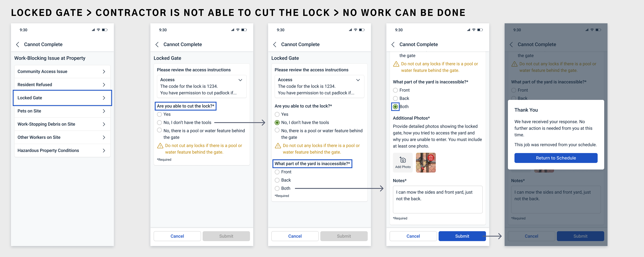The height and width of the screenshot is (257, 644).
Task: Open Community Access Issue via its chevron
Action: (x=104, y=71)
